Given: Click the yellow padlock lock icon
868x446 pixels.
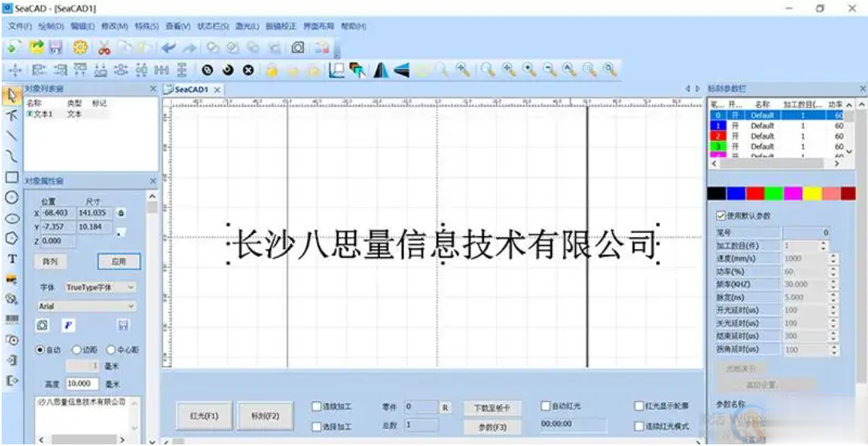Looking at the screenshot, I should click(271, 70).
